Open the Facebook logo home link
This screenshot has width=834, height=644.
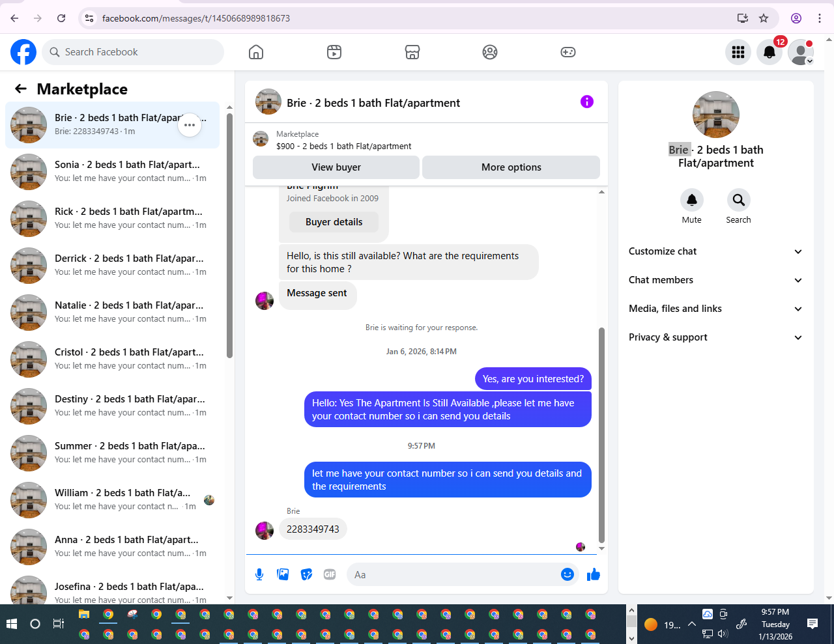click(x=23, y=52)
